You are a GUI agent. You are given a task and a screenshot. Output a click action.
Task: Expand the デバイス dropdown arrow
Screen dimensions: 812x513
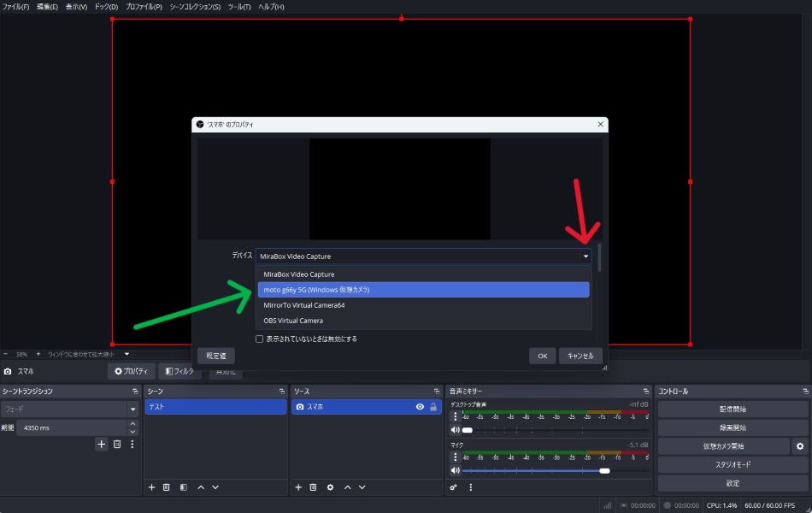[x=585, y=256]
